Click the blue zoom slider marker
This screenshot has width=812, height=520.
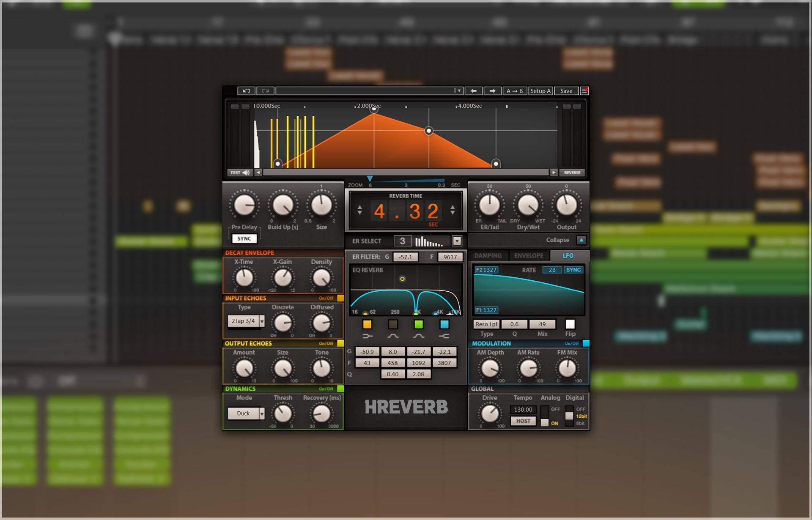point(370,179)
